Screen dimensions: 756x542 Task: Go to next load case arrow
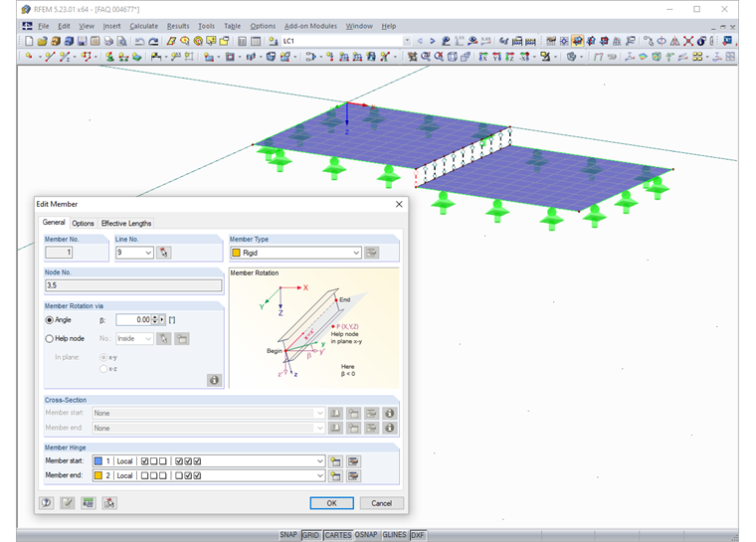[x=433, y=41]
